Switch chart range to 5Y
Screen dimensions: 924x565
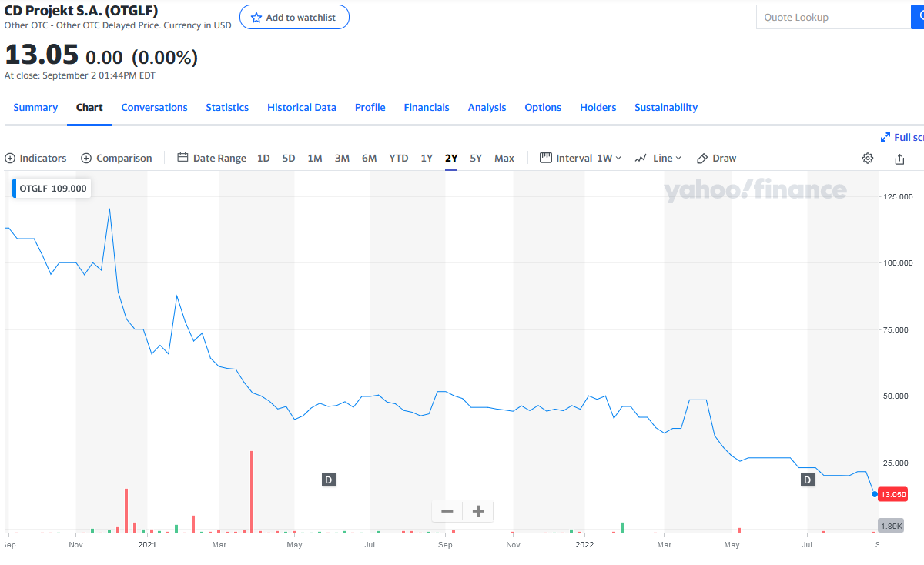(x=476, y=159)
